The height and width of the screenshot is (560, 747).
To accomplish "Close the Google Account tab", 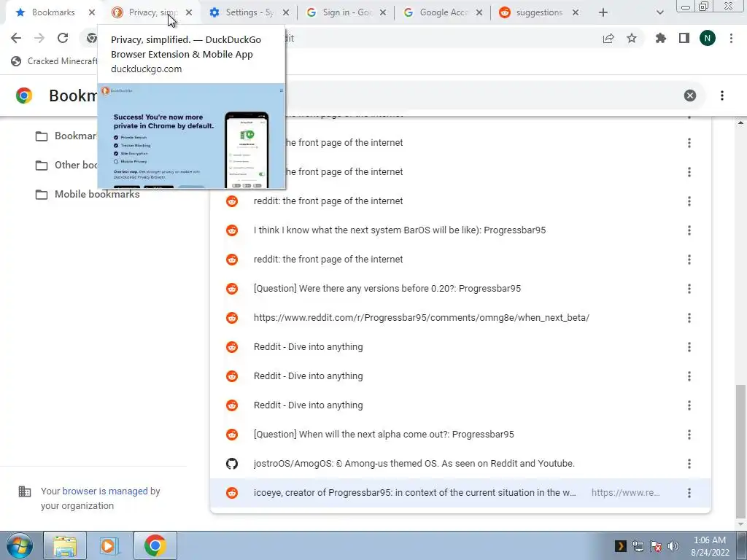I will click(480, 13).
